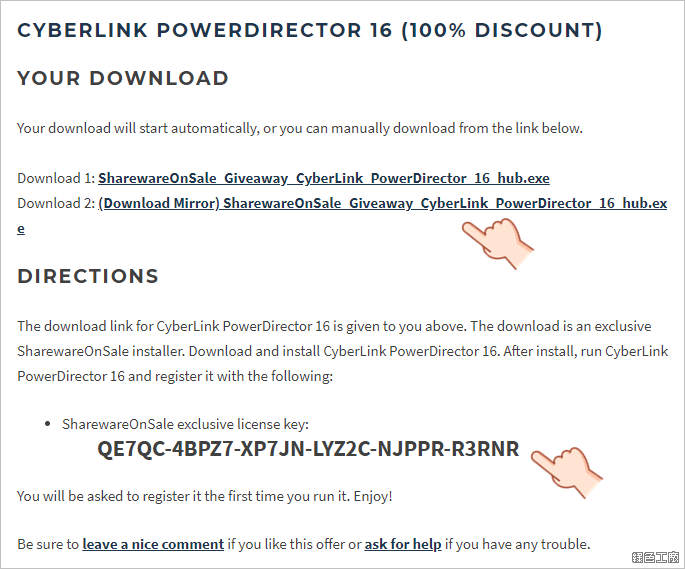The image size is (685, 569).
Task: Click the pointing hand icon beside the license key
Action: [x=567, y=471]
